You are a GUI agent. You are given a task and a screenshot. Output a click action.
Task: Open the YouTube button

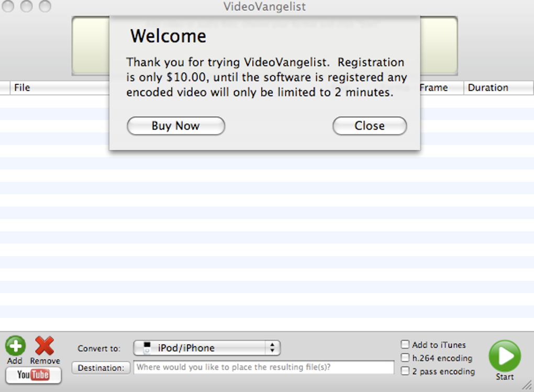point(34,375)
